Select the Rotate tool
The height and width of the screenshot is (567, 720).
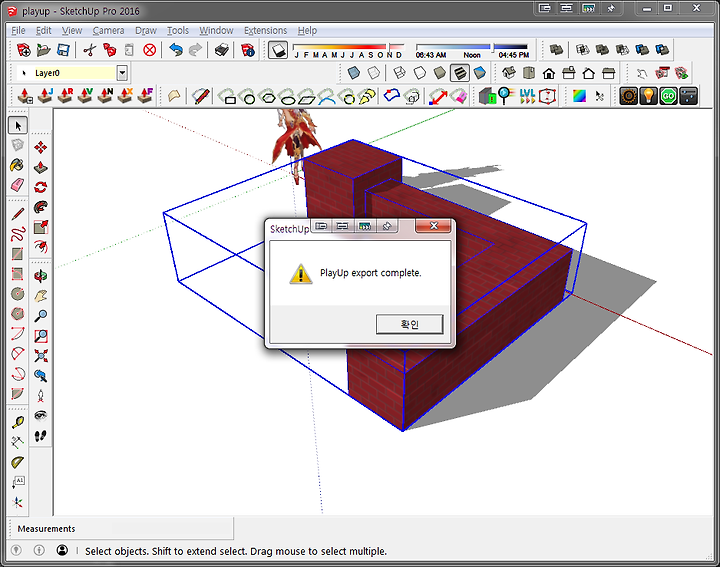coord(41,187)
